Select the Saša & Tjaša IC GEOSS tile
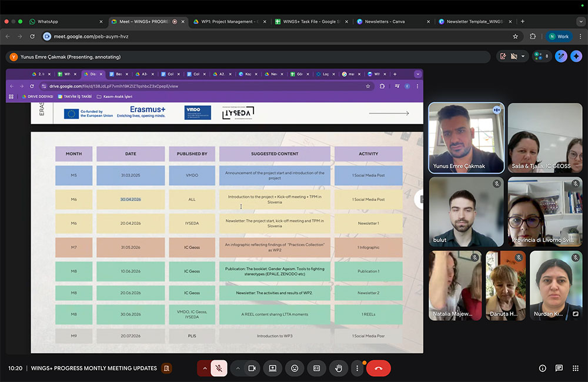 545,138
